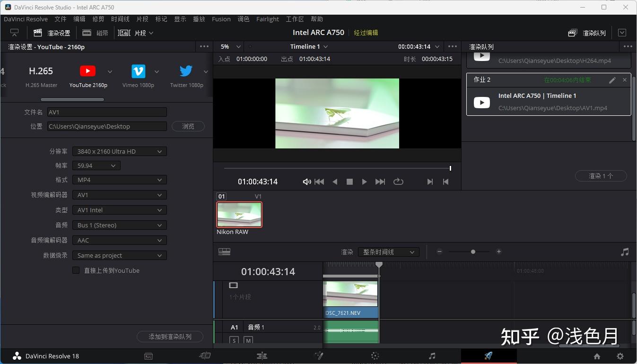Open the 时间线 menu

coord(120,19)
